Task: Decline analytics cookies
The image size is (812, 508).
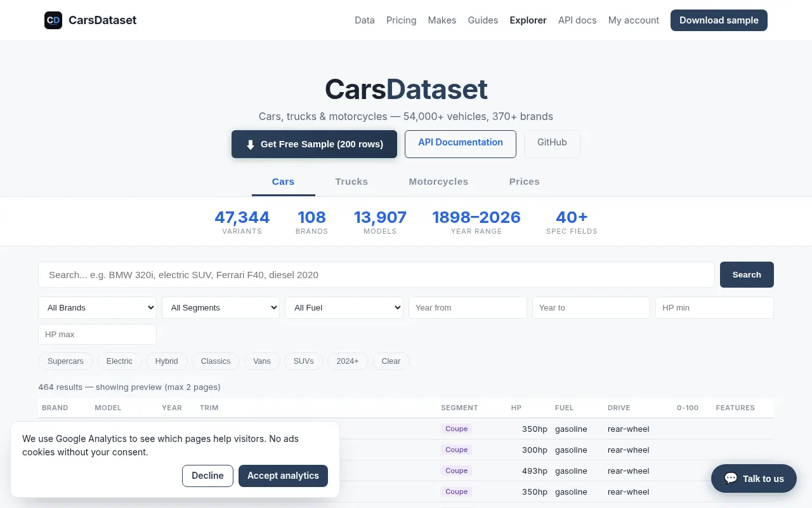Action: coord(207,476)
